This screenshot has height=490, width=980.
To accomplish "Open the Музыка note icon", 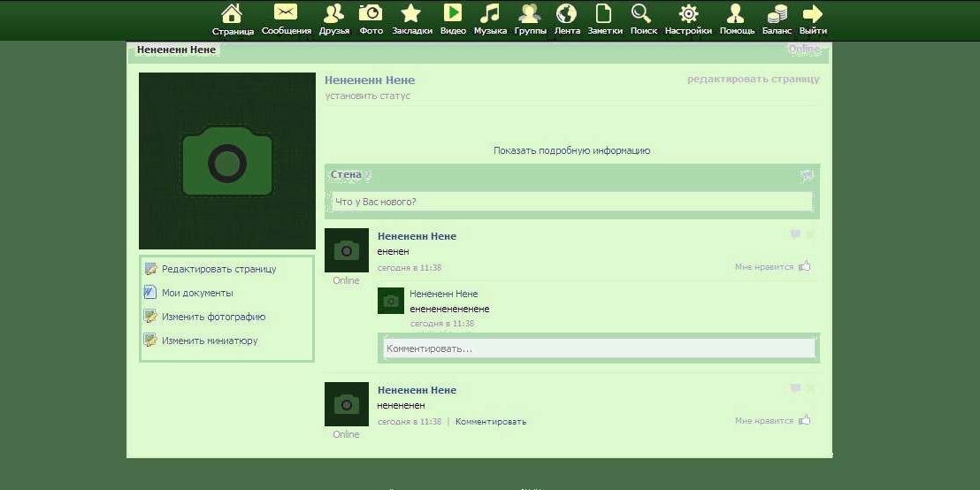I will [x=489, y=13].
